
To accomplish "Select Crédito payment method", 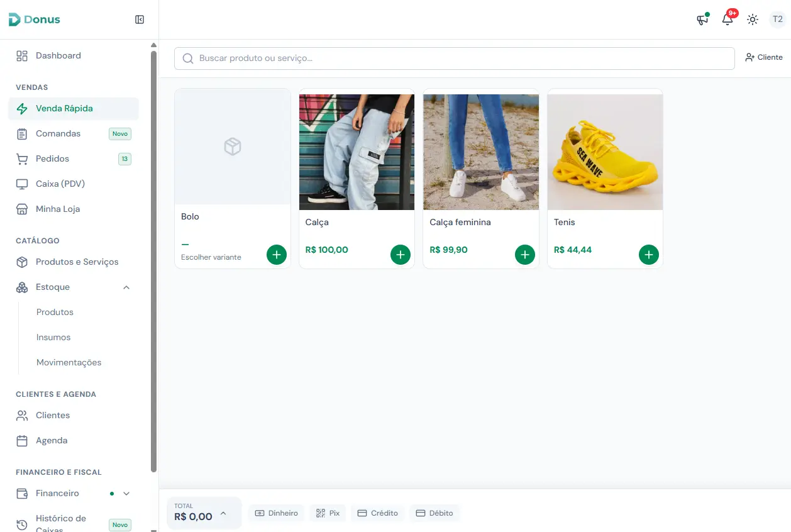I will (378, 513).
